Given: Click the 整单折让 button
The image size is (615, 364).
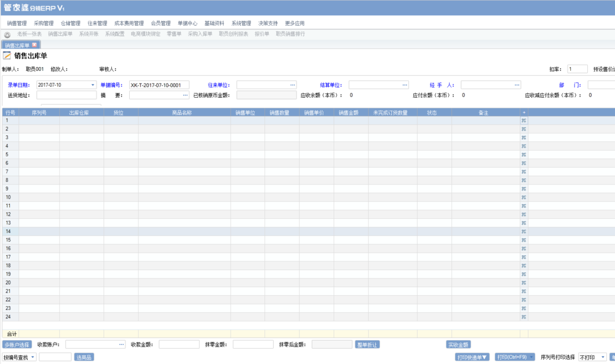Looking at the screenshot, I should point(367,344).
